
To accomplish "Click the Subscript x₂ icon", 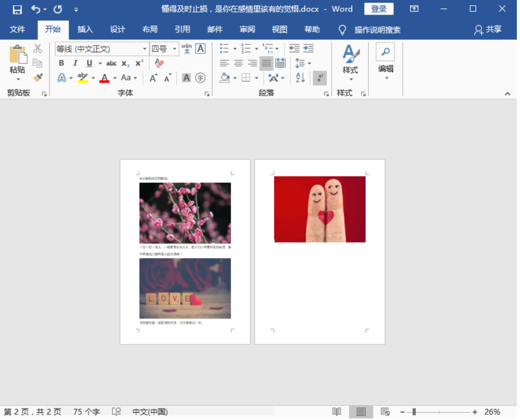I will (x=125, y=63).
